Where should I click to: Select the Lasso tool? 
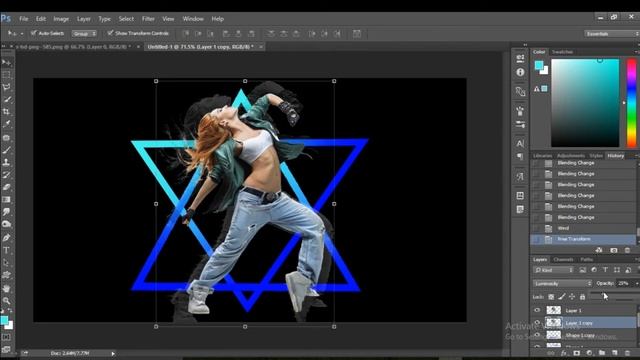tap(7, 87)
